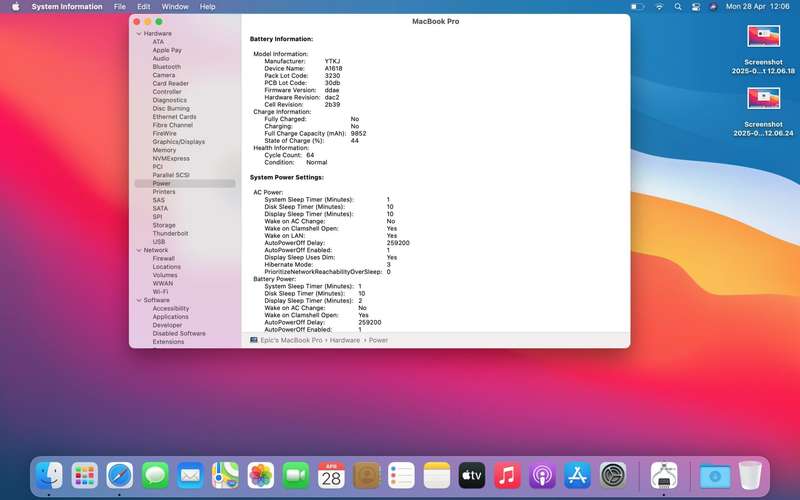
Task: Open Downloads folder in Dock
Action: [x=715, y=476]
